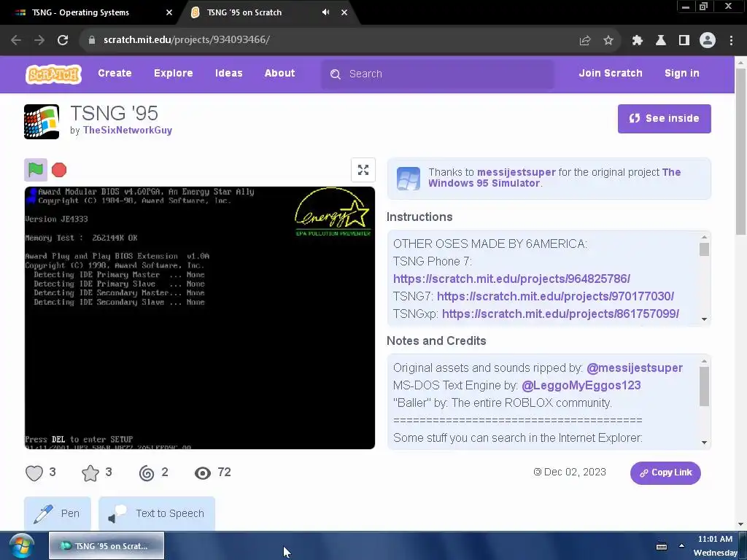Click the TSNG '95 project thumbnail
Image resolution: width=747 pixels, height=560 pixels.
(42, 122)
